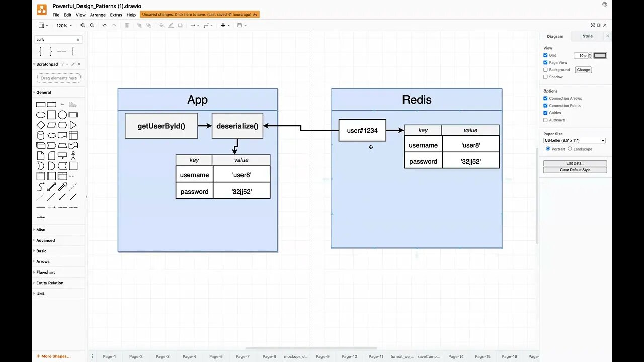Click the More Shapes link
Screen dimensions: 644x362
tap(54, 356)
